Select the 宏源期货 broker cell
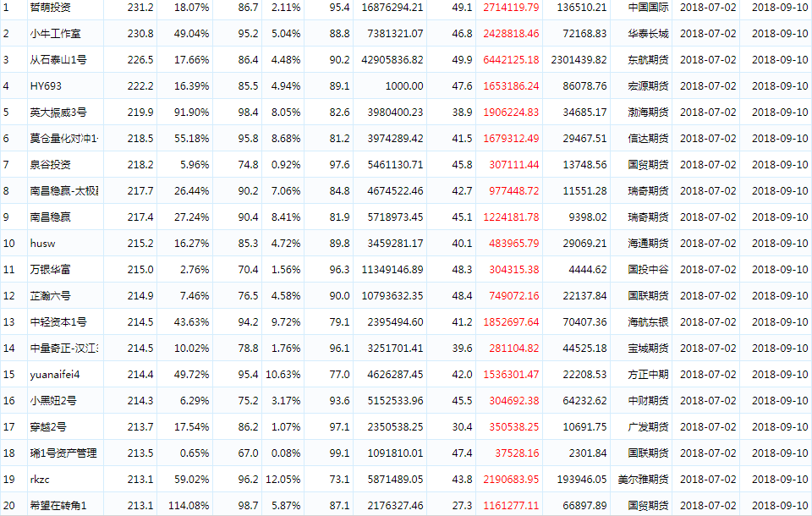The image size is (812, 516). pyautogui.click(x=649, y=86)
